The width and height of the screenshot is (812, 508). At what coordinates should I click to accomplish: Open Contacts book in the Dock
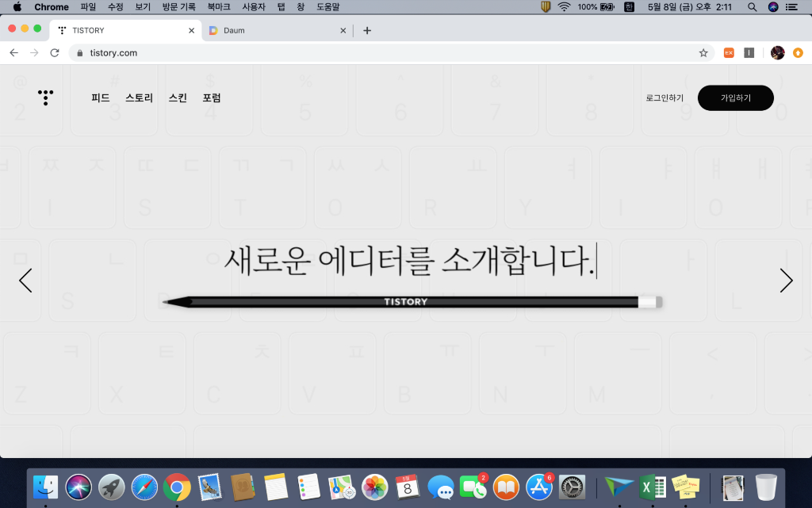pos(243,487)
